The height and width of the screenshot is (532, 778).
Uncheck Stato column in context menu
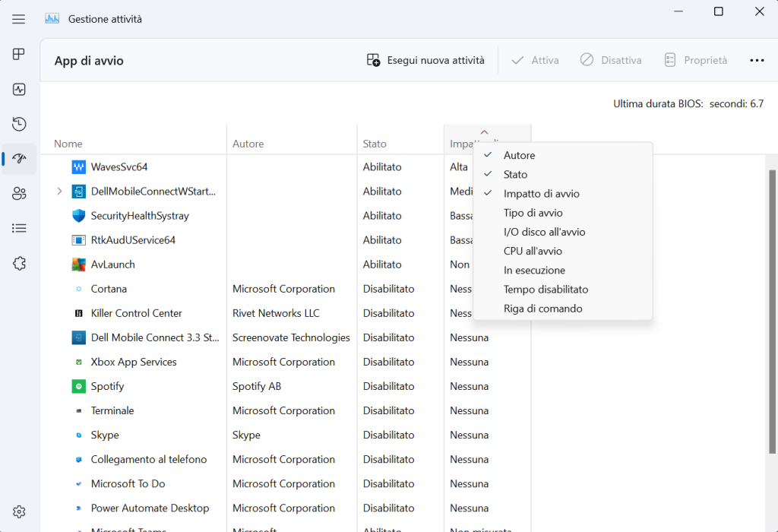click(x=563, y=174)
